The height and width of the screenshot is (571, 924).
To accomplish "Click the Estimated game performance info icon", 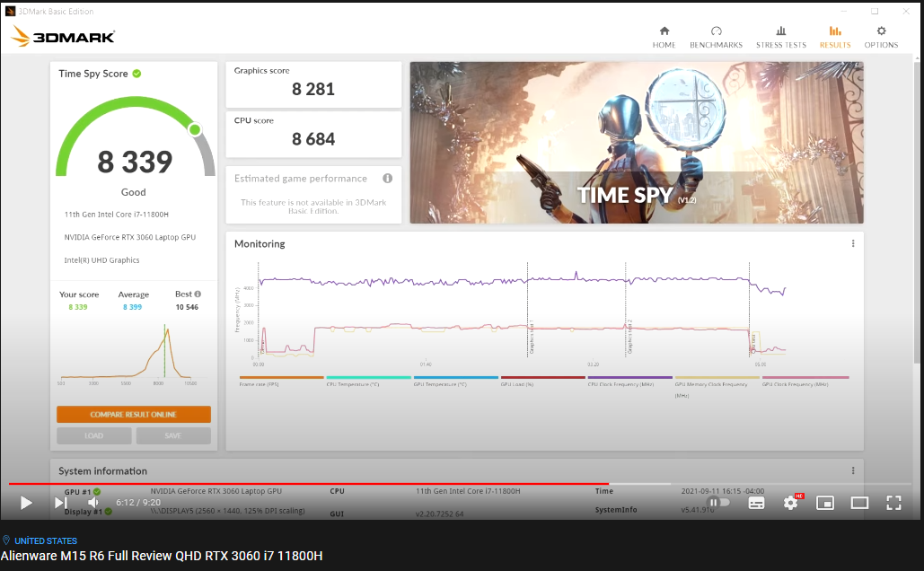I will pyautogui.click(x=387, y=179).
